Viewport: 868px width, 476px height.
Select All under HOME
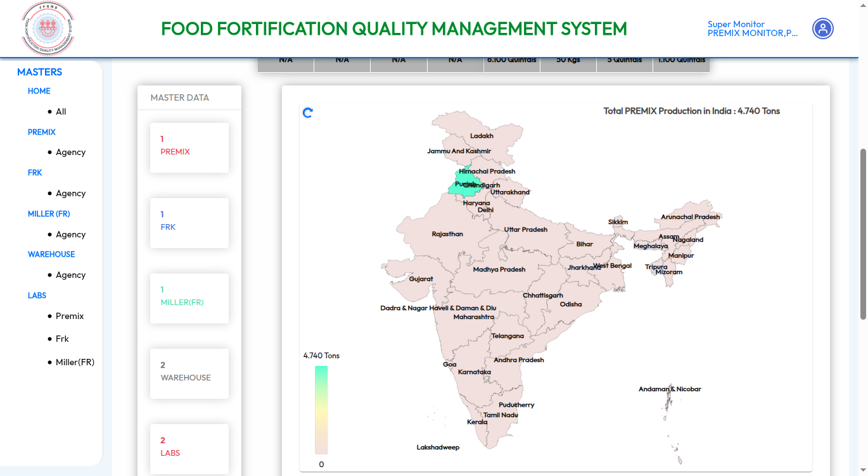pos(61,111)
